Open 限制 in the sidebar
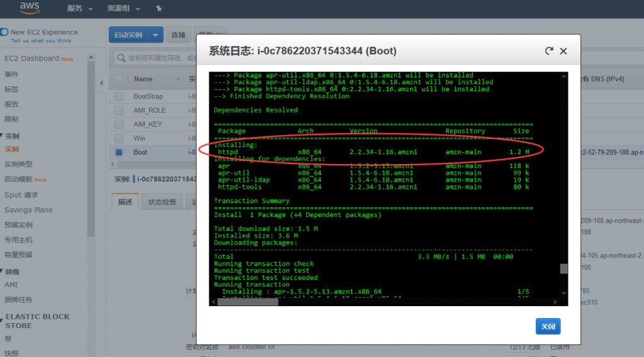Image resolution: width=644 pixels, height=357 pixels. coord(11,119)
